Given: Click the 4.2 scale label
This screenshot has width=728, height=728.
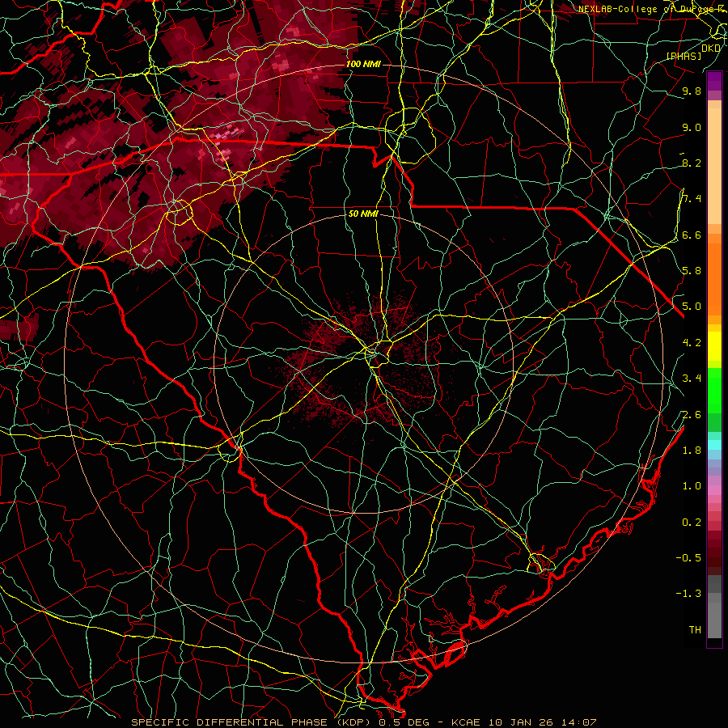Looking at the screenshot, I should coord(692,343).
